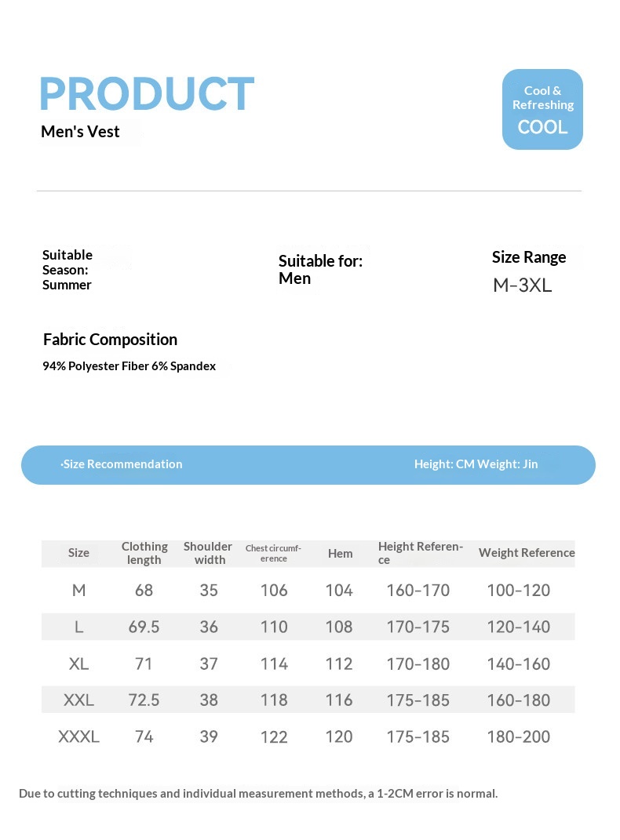Image resolution: width=620 pixels, height=840 pixels.
Task: Click the 170-175 height cell for L
Action: [418, 627]
